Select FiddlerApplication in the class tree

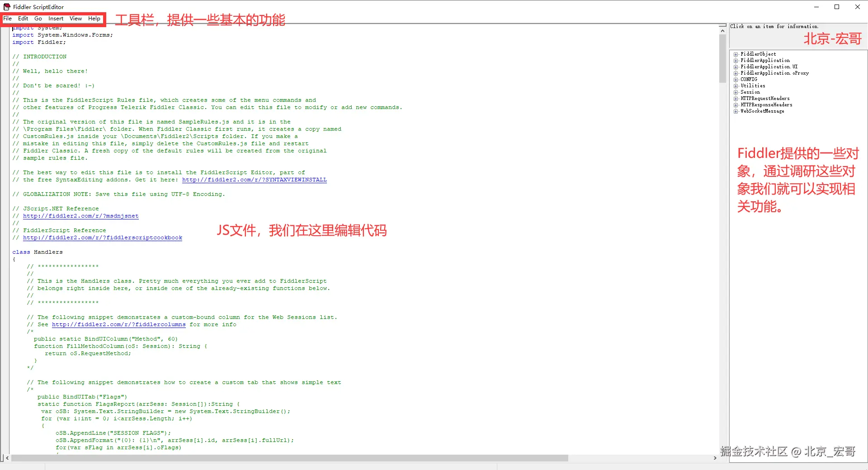click(765, 61)
